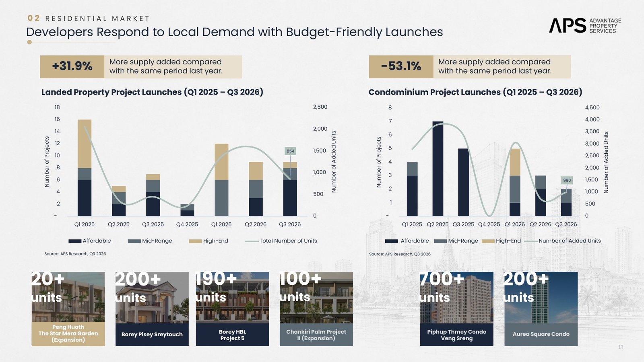Select the 2,500 axis value on landed chart
The width and height of the screenshot is (644, 362).
(x=320, y=107)
